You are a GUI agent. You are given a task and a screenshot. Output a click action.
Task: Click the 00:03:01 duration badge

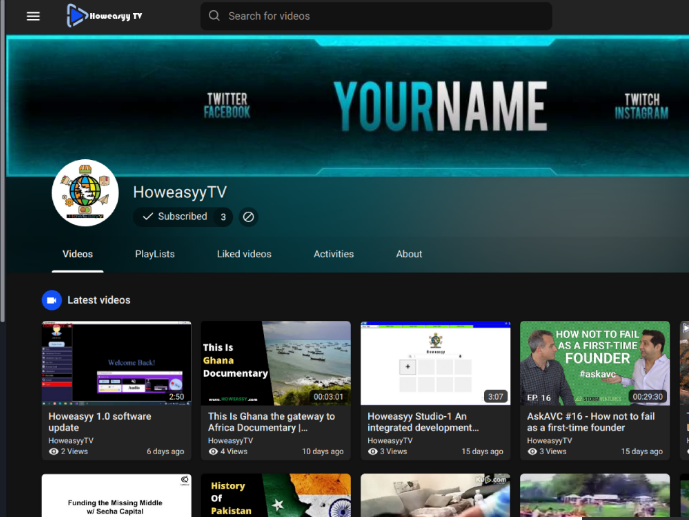[x=328, y=397]
